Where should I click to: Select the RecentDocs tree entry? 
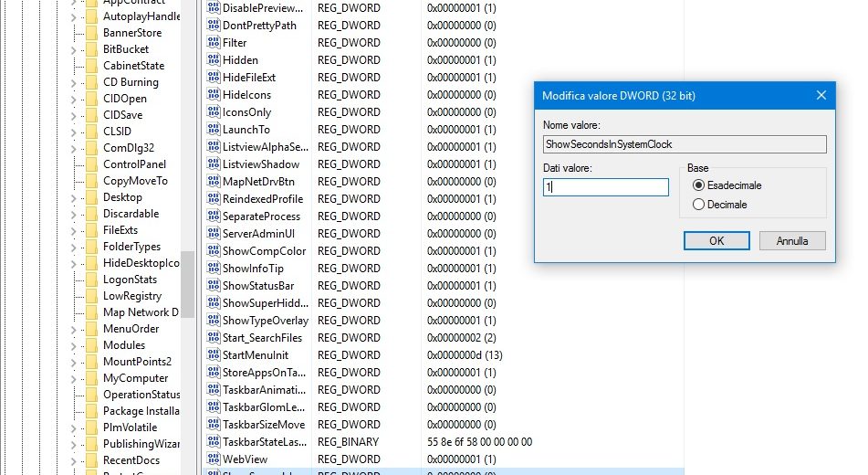[x=131, y=460]
